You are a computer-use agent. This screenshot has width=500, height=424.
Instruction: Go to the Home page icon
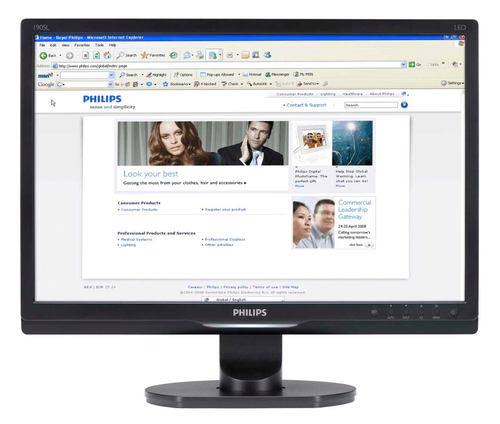(107, 55)
